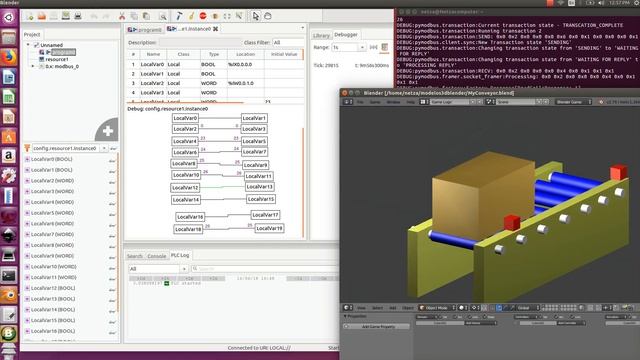This screenshot has height=360, width=640.
Task: Open the Class Filter dropdown
Action: coord(288,42)
